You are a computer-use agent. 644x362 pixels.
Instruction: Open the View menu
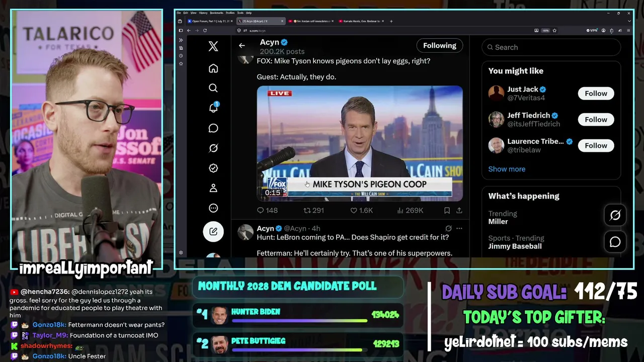tap(193, 13)
